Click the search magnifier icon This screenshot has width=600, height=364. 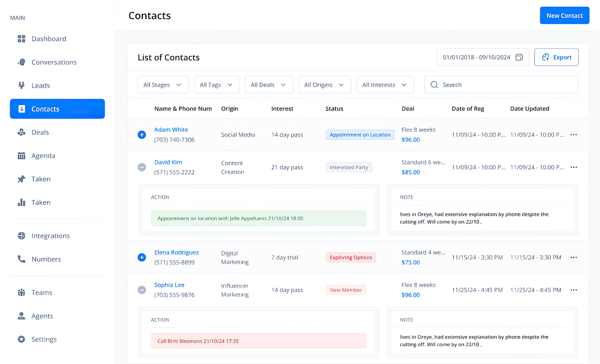click(x=434, y=85)
